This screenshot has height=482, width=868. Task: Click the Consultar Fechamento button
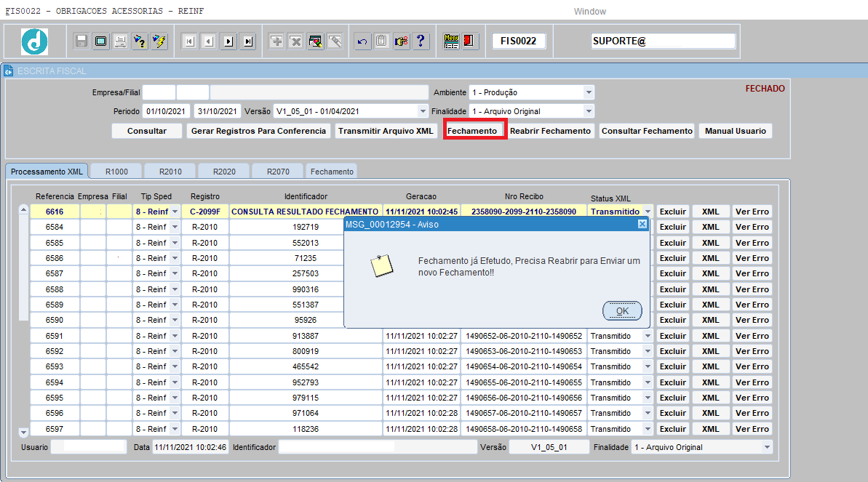(647, 131)
